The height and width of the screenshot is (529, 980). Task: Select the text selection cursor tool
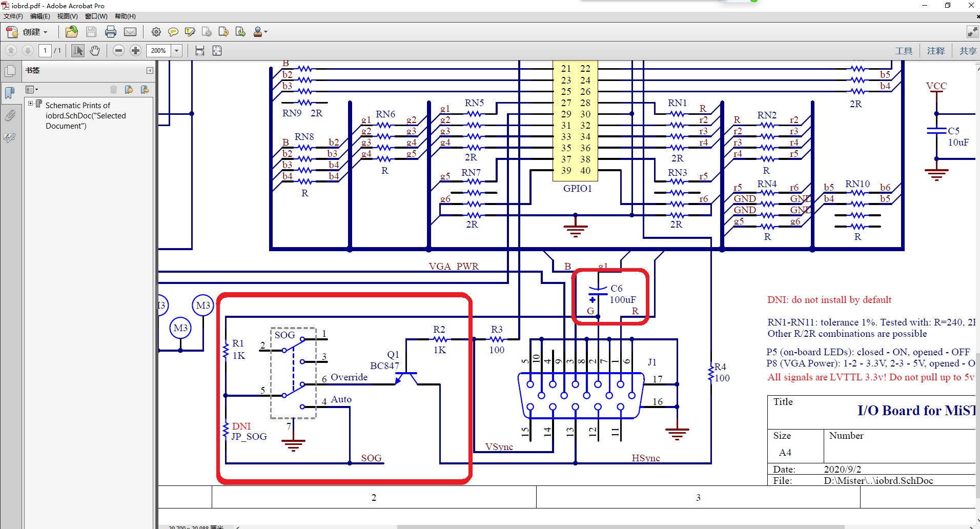78,50
